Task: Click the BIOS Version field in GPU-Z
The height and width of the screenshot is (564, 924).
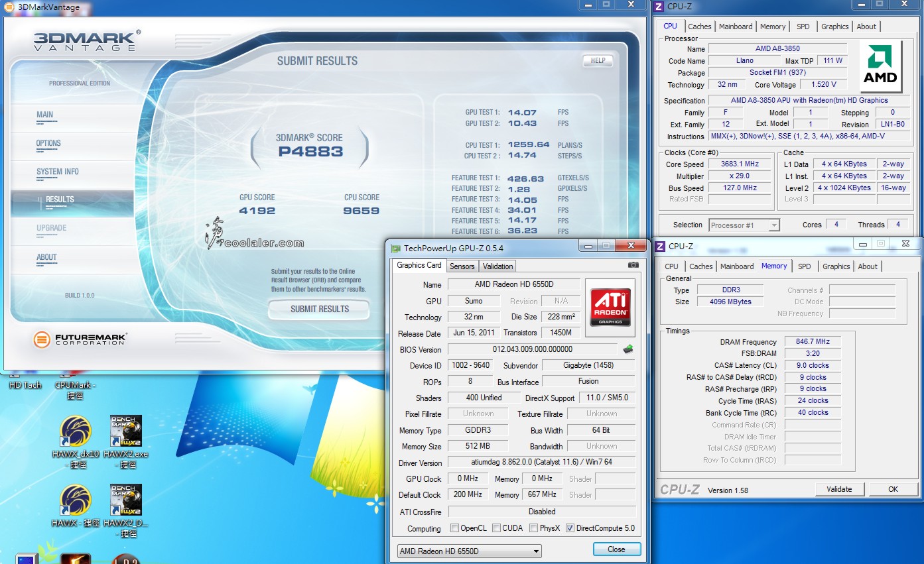Action: [x=533, y=349]
